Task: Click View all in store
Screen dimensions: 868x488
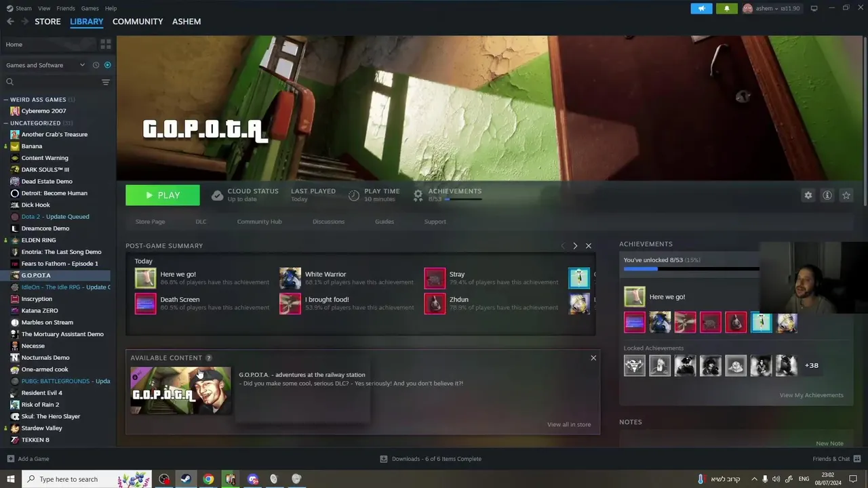Action: point(569,424)
